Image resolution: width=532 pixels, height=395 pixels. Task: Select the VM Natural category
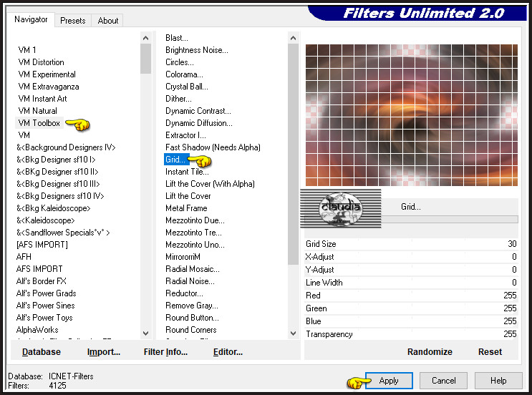point(38,111)
